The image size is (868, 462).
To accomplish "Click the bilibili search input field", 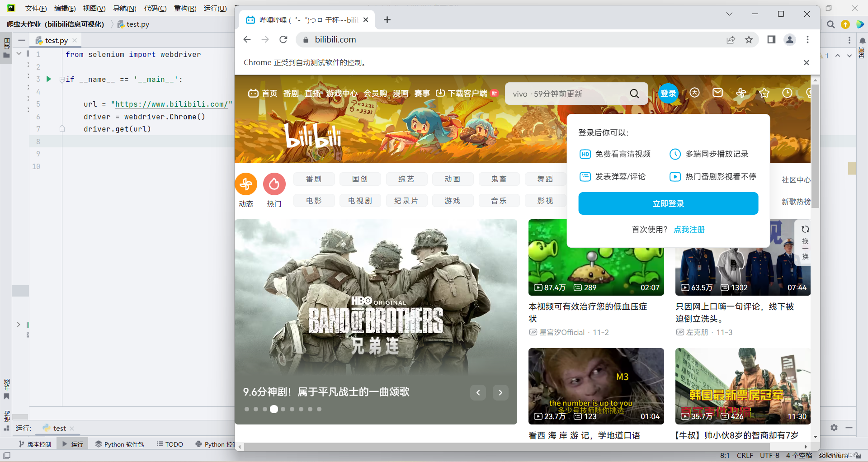I will (567, 94).
